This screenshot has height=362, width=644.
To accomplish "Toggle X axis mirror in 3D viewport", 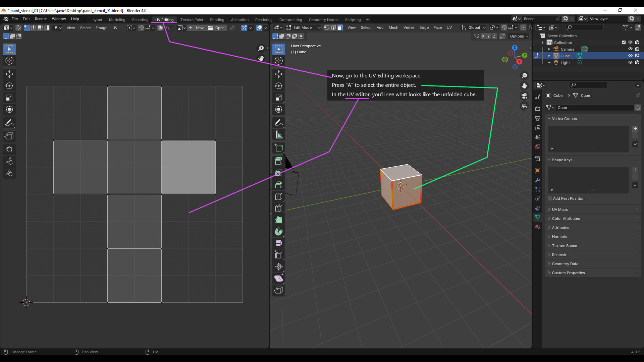I will point(483,36).
